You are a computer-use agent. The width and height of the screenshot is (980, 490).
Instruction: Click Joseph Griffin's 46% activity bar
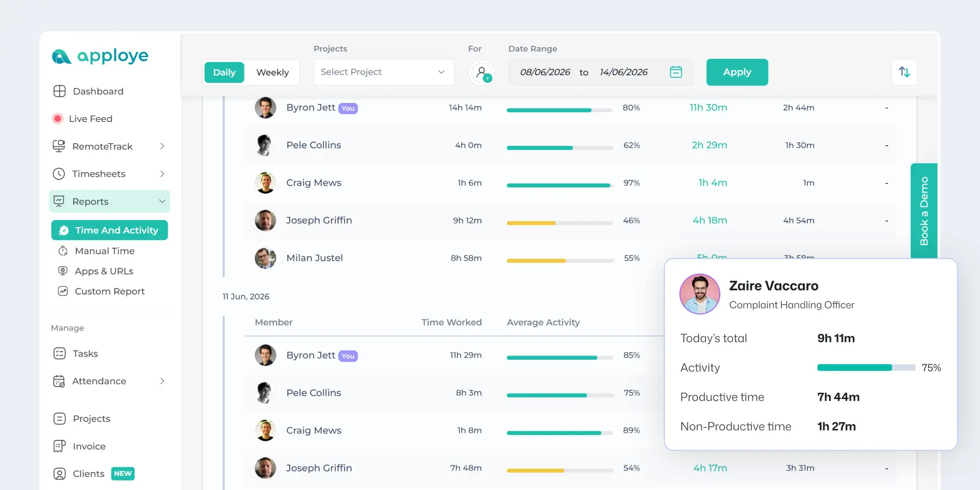pyautogui.click(x=560, y=223)
